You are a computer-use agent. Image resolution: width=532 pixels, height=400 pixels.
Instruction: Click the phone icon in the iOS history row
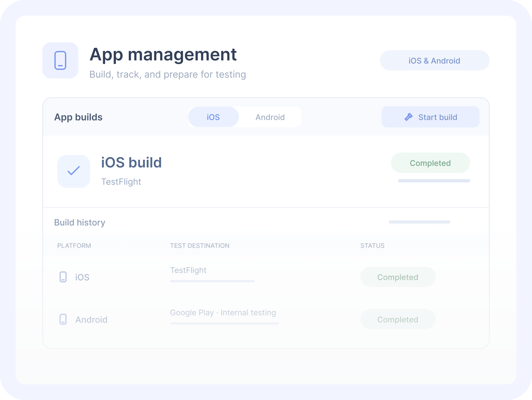click(x=63, y=277)
